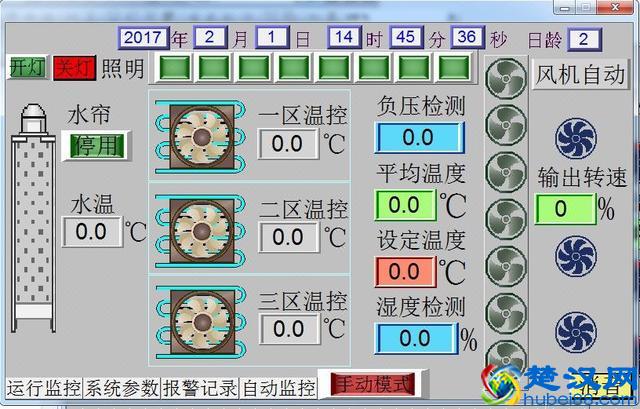Click the seconds field showing 36
This screenshot has width=640, height=409.
coord(467,37)
